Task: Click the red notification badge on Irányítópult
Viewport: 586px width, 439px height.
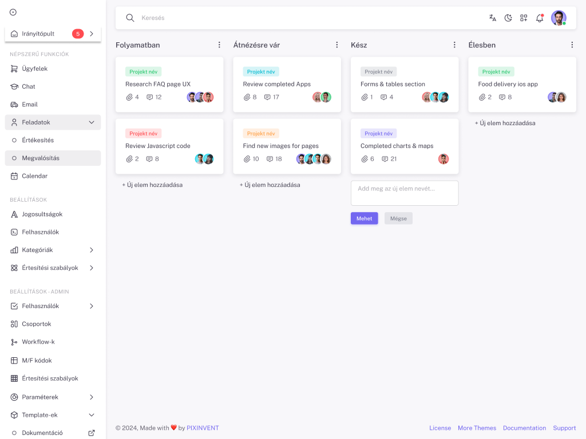Action: [x=78, y=34]
